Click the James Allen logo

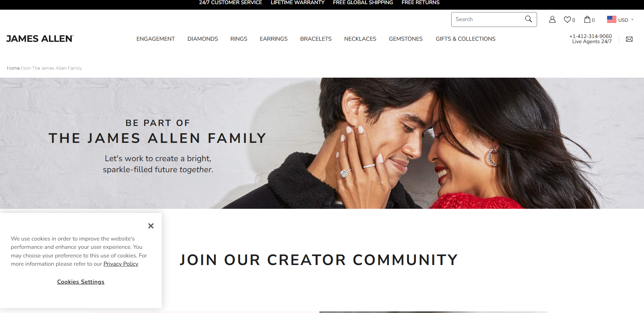[40, 39]
